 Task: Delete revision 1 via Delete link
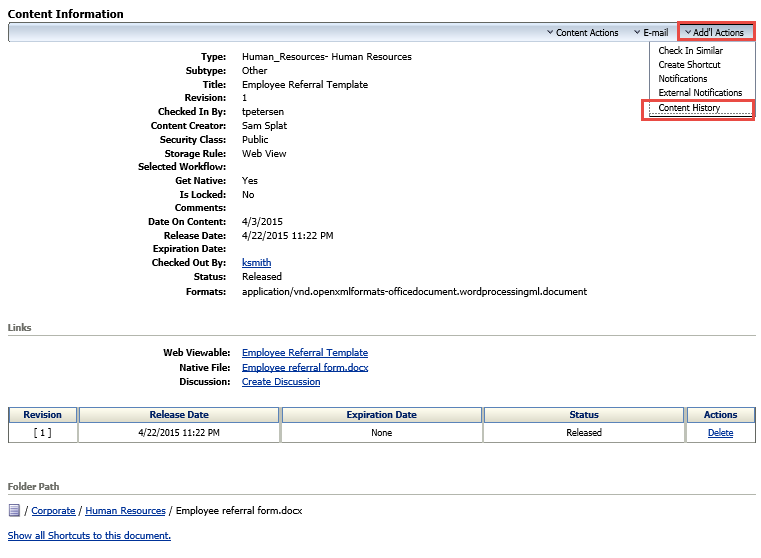point(720,433)
